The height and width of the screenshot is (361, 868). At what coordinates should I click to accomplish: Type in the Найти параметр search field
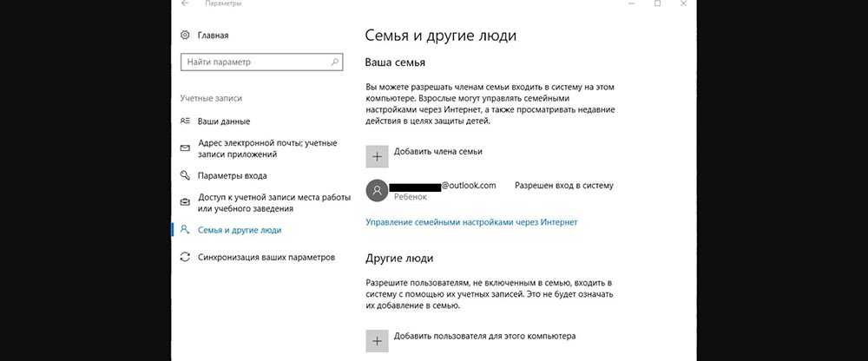tap(253, 62)
